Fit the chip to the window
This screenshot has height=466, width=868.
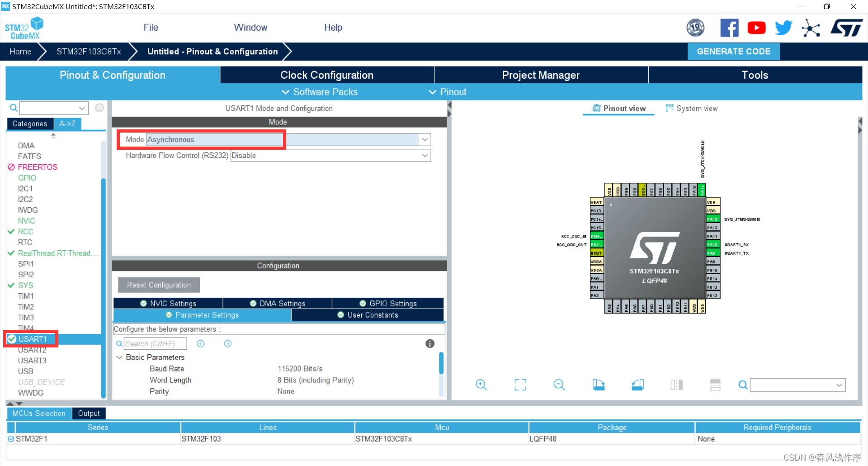[x=520, y=385]
